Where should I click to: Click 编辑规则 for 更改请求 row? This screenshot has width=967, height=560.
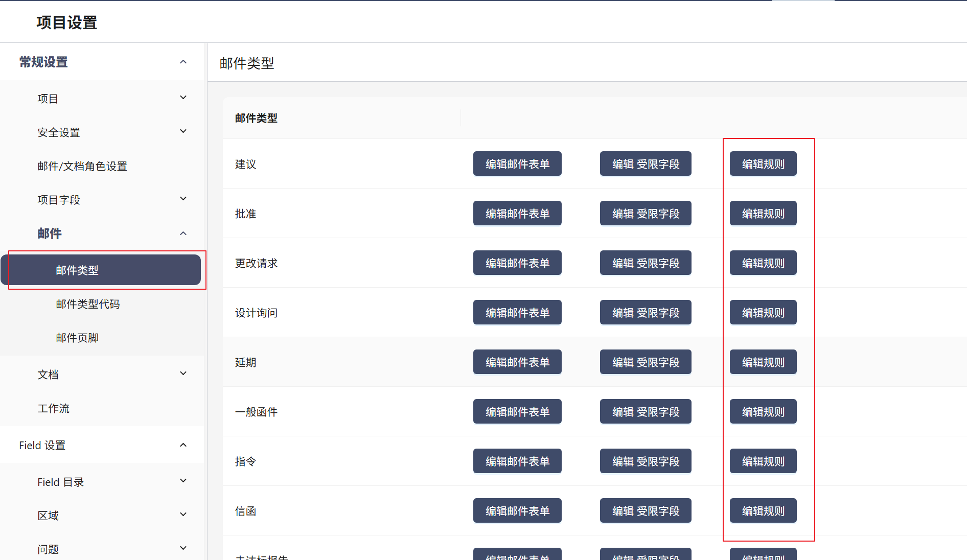[x=763, y=263]
